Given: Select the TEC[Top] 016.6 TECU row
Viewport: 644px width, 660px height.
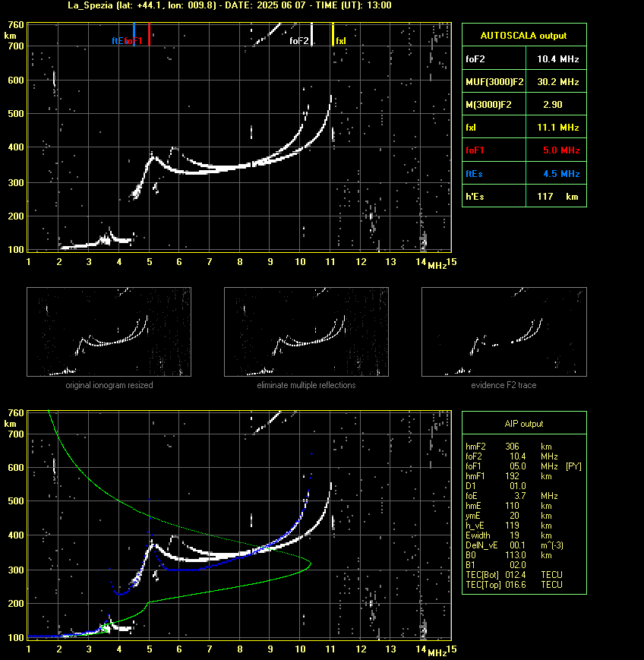Looking at the screenshot, I should point(514,585).
